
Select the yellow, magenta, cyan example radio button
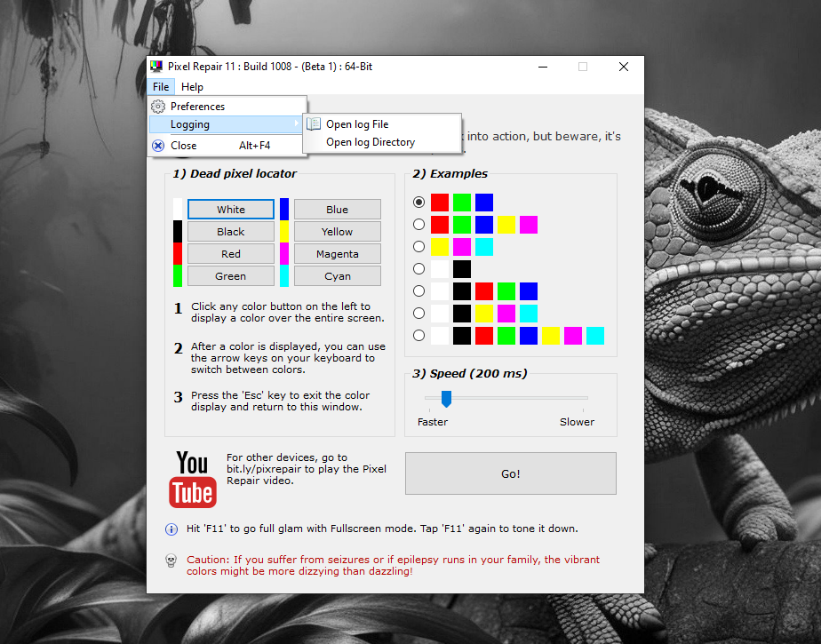click(419, 247)
